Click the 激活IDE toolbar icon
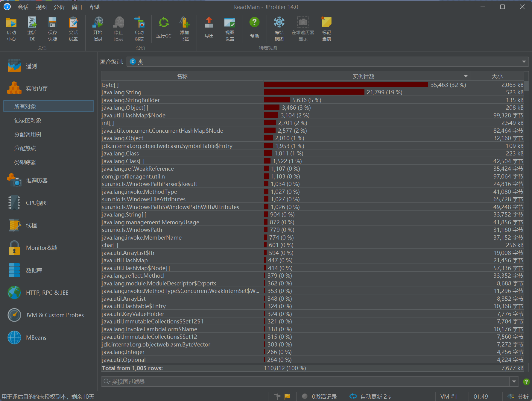532x401 pixels. coord(32,29)
